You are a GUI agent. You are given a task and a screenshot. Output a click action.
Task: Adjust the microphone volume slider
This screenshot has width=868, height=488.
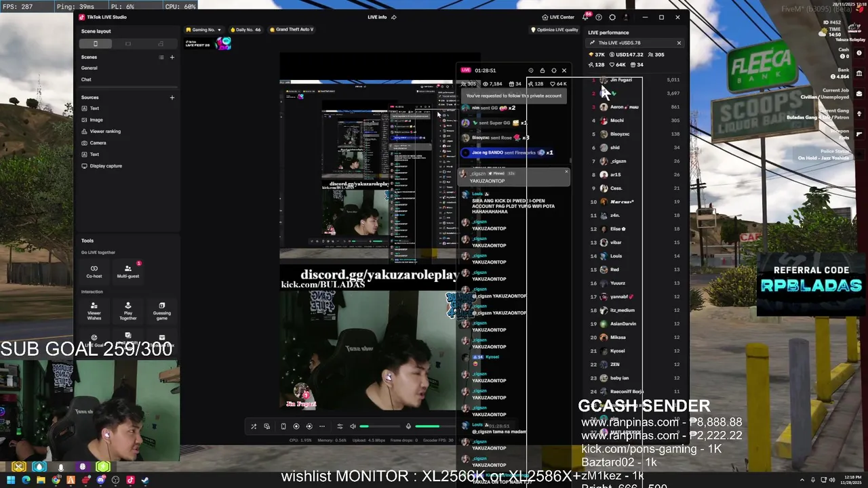pos(435,426)
